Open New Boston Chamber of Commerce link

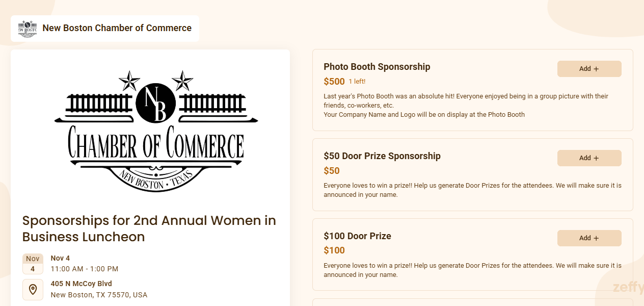117,28
